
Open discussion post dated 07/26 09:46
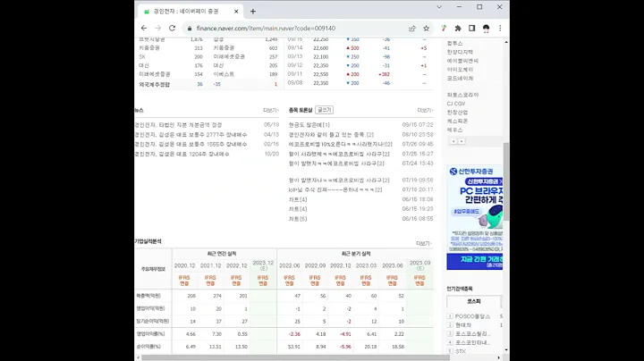pyautogui.click(x=340, y=145)
